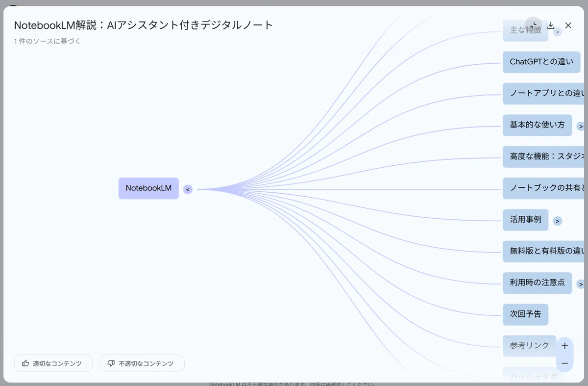Select the 活用事例 node
588x386 pixels.
pyautogui.click(x=525, y=220)
